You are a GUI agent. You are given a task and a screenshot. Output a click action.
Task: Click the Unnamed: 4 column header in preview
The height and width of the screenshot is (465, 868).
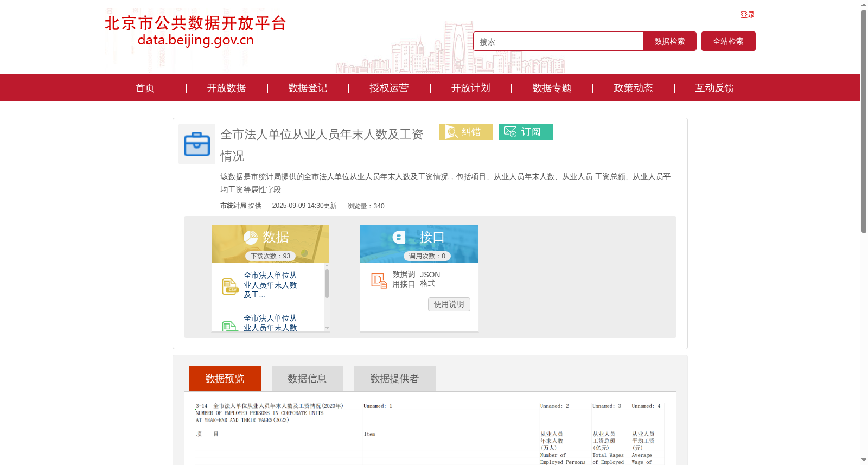(646, 406)
